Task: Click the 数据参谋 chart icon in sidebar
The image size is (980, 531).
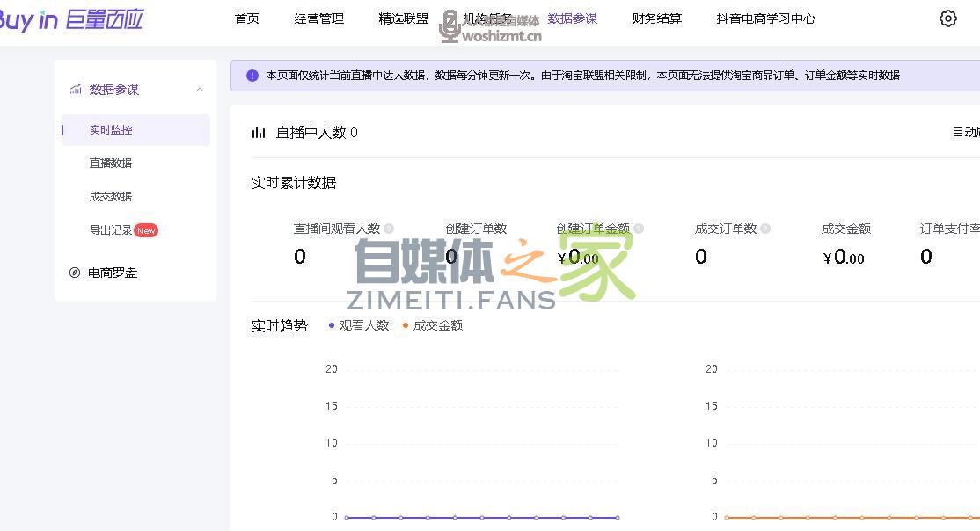Action: pyautogui.click(x=76, y=90)
